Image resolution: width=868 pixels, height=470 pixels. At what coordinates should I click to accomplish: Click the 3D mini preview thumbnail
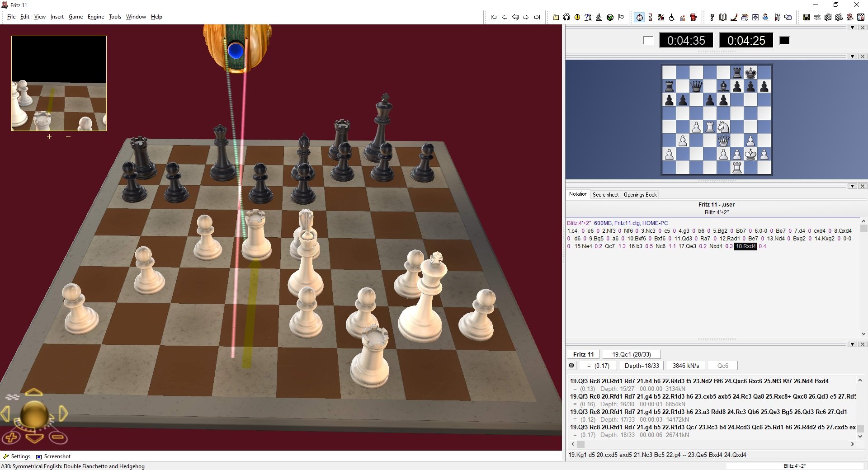click(x=59, y=84)
